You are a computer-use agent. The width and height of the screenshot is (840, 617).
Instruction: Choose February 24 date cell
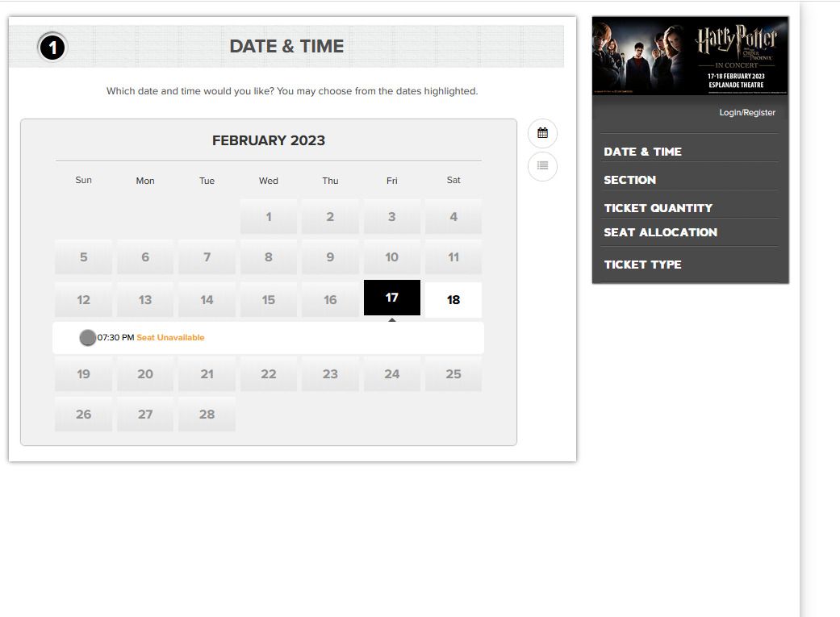(x=391, y=374)
